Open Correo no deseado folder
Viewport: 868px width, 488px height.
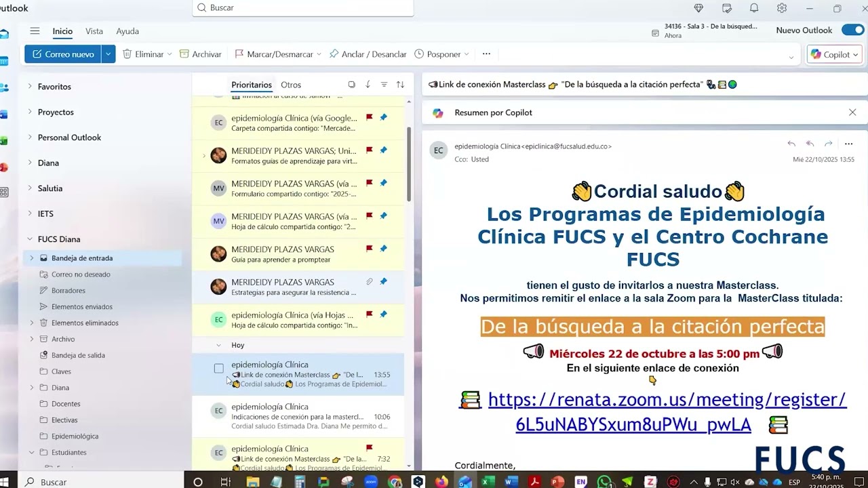tap(81, 274)
